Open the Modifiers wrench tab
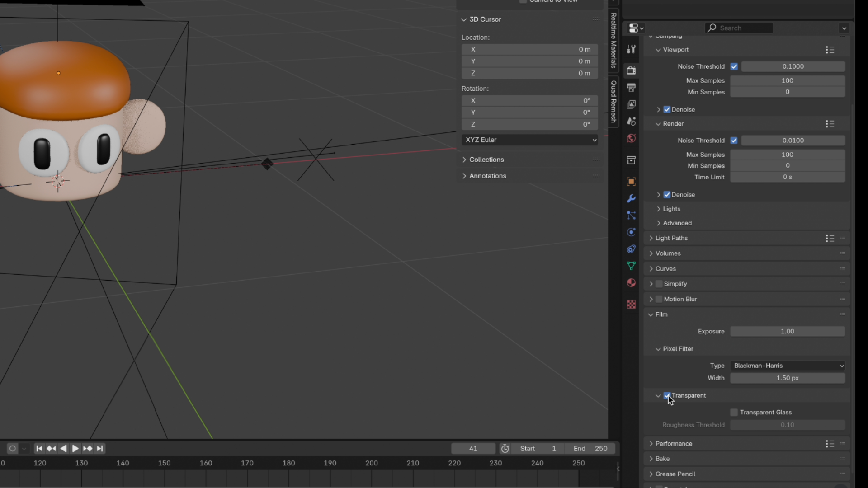Viewport: 868px width, 488px height. (x=631, y=198)
